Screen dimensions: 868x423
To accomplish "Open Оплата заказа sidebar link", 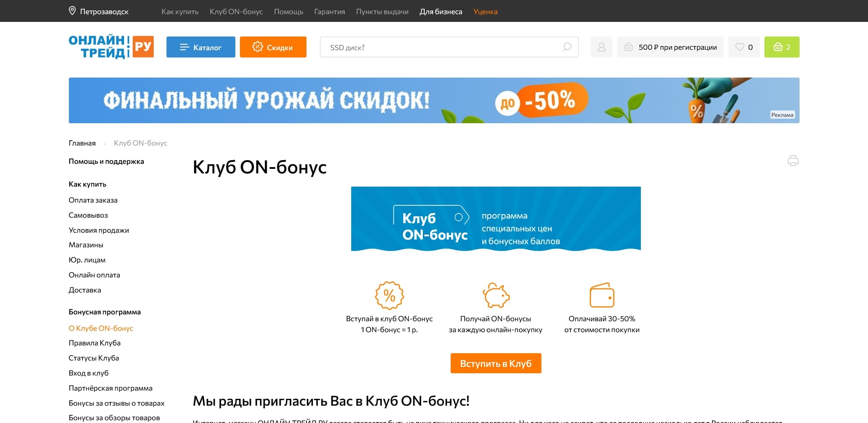I will (x=93, y=200).
